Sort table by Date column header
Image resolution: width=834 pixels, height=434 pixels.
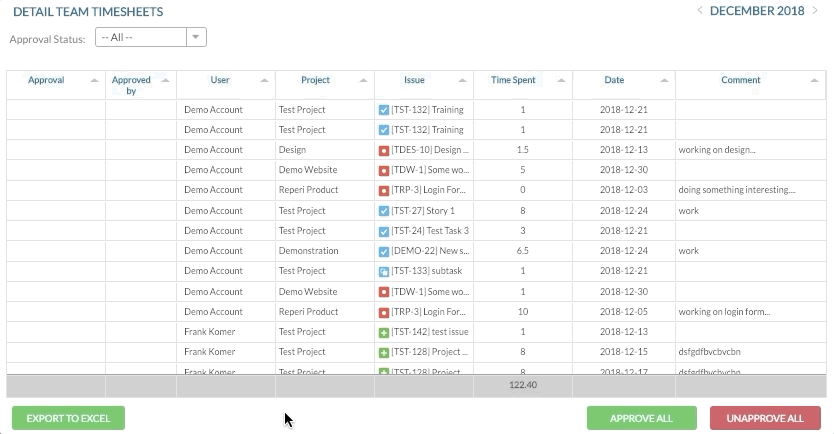tap(614, 80)
